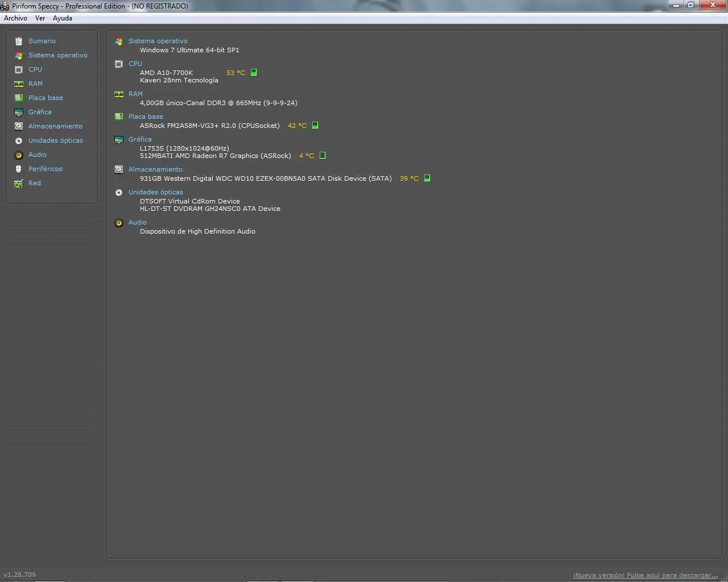Click the CPU chip icon in sidebar
The image size is (728, 582).
point(19,69)
